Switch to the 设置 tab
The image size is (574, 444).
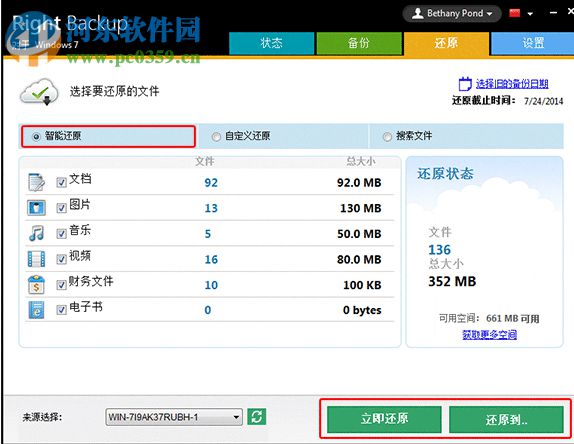coord(533,43)
